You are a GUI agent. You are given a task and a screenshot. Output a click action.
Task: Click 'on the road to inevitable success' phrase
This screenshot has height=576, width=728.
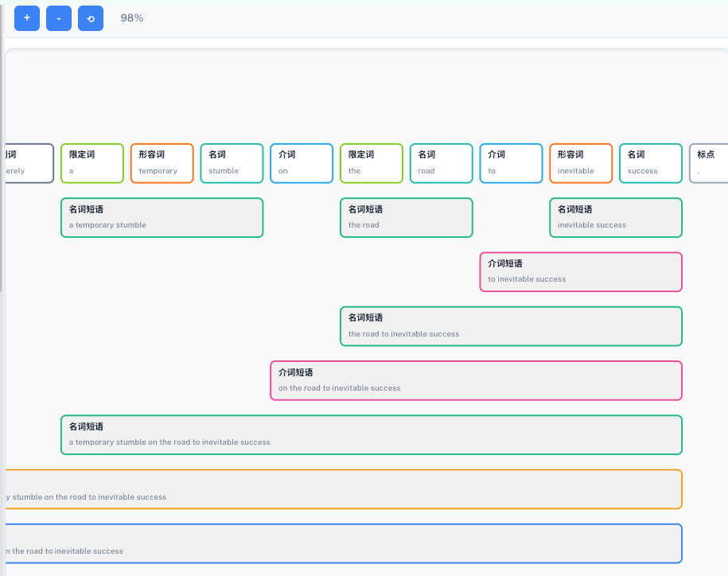pos(477,380)
